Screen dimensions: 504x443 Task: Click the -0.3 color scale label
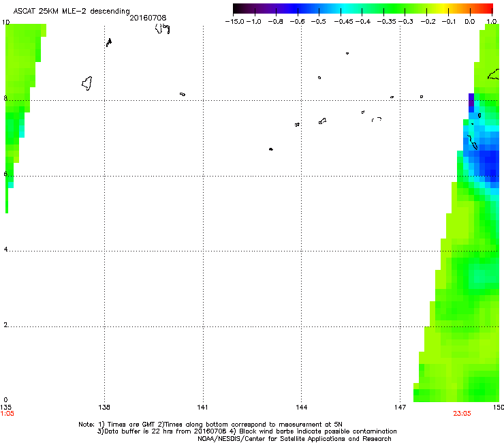[406, 22]
